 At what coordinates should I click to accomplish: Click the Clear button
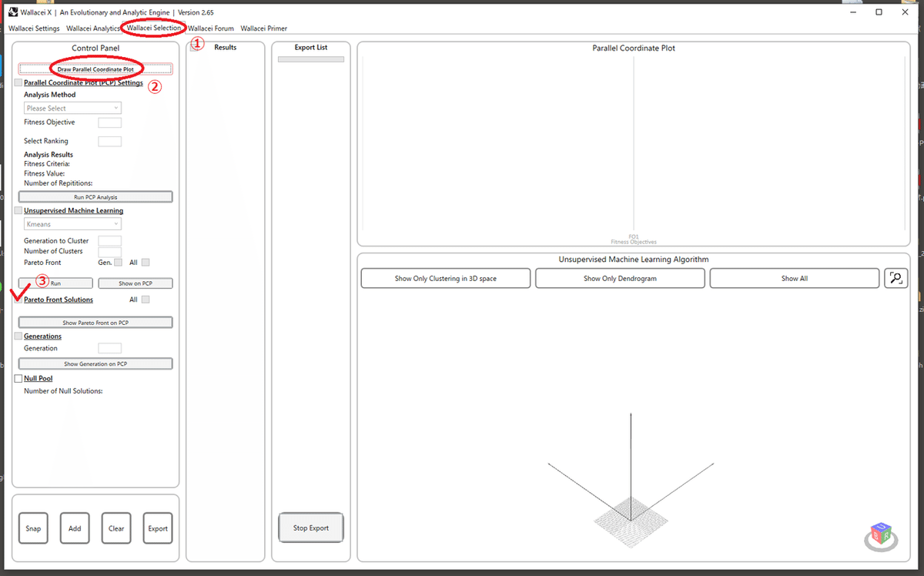[116, 528]
